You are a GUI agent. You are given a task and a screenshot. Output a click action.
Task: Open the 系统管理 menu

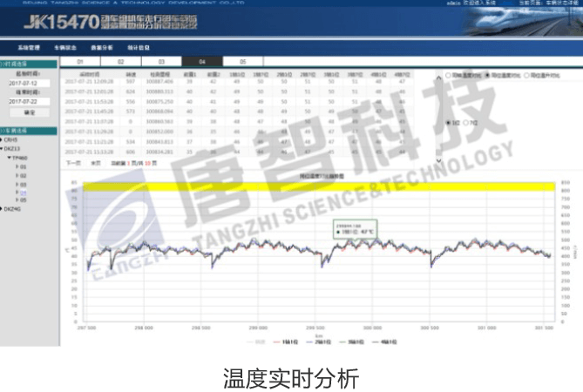29,48
